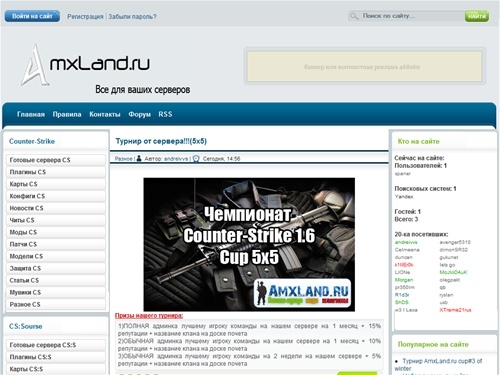Click the Counter-Strike 1.6 Cup 5x5 image
Viewport: 500px width, 375px height.
click(x=249, y=244)
